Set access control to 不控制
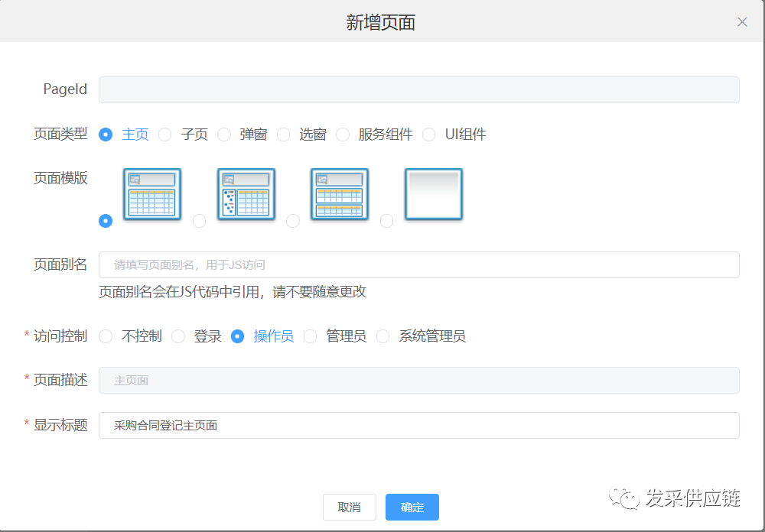This screenshot has height=532, width=765. click(x=106, y=336)
